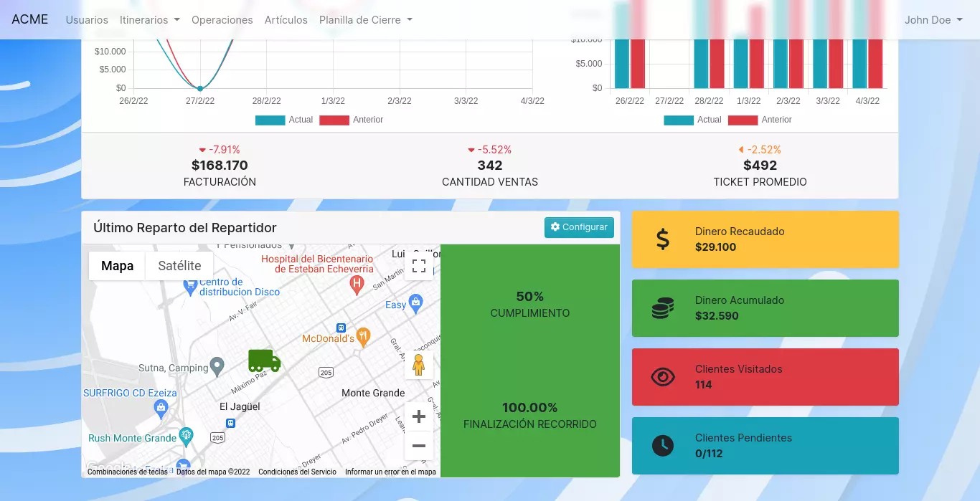Click the Monte Grande label on map
This screenshot has height=501, width=980.
coord(373,393)
